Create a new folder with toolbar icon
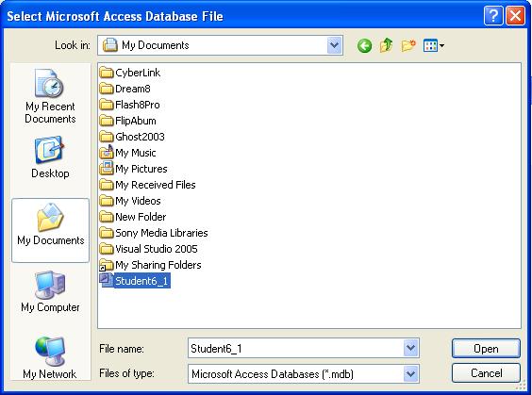The image size is (532, 395). 408,45
